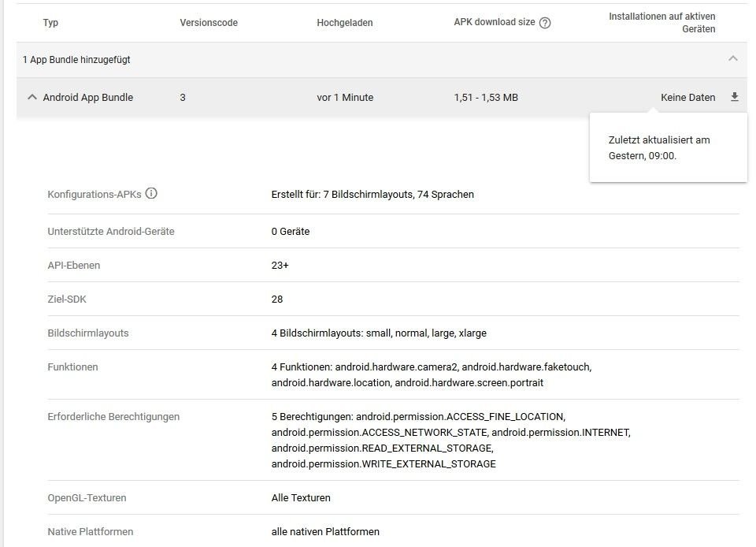Click the '1,51 - 1,53 MB' size value

pos(486,98)
